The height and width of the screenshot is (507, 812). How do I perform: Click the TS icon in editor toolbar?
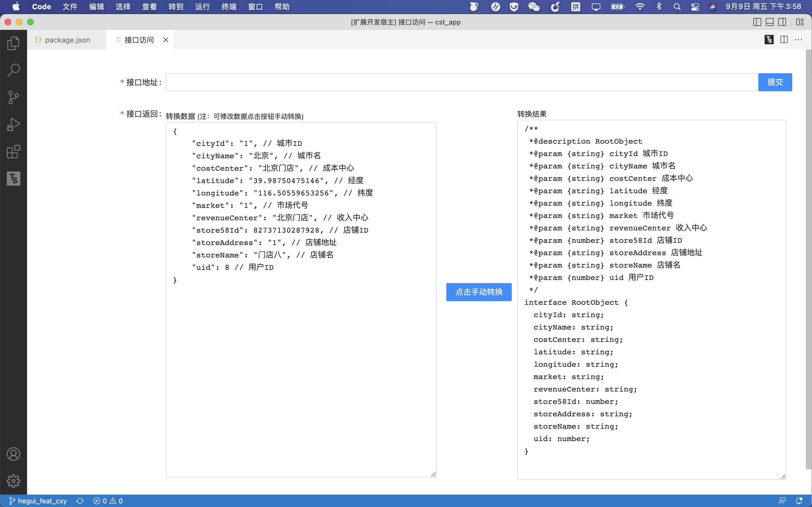point(769,39)
